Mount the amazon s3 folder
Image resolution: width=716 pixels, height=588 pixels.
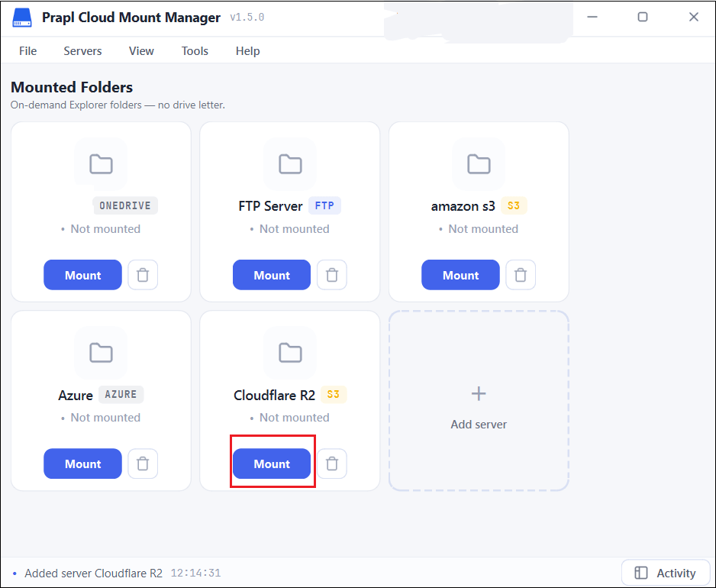[x=460, y=275]
